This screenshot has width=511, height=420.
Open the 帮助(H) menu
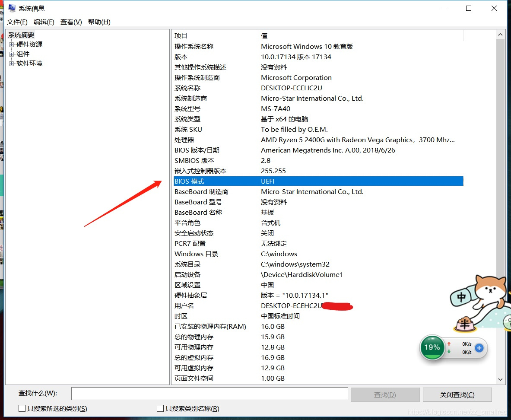99,22
